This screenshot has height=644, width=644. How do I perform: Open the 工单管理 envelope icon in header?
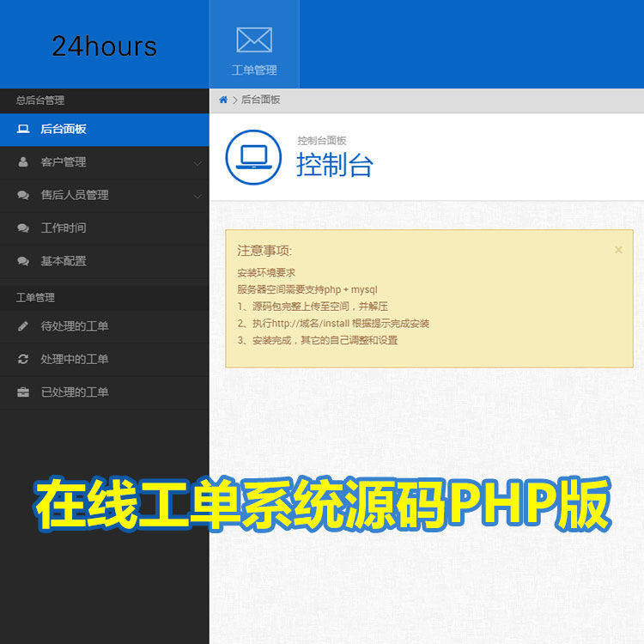pos(254,40)
